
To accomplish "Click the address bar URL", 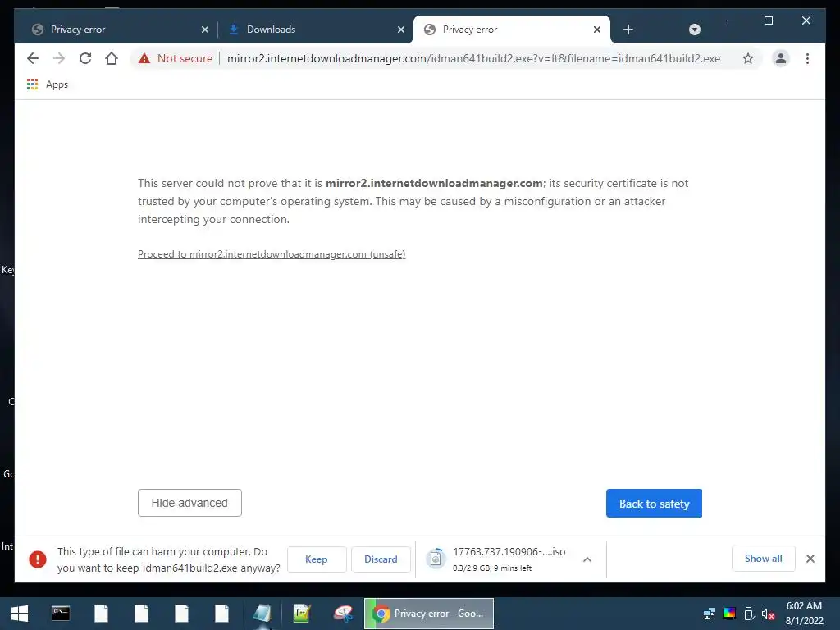I will tap(473, 58).
